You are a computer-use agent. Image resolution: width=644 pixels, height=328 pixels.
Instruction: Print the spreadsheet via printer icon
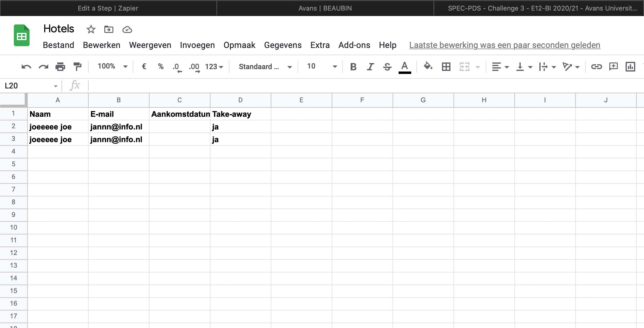click(x=60, y=67)
